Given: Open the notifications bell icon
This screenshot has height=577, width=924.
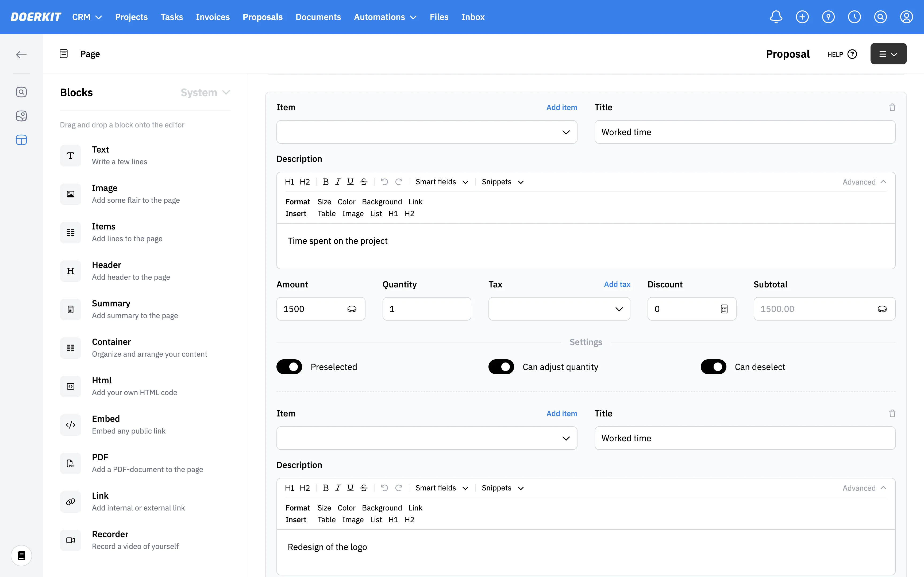Looking at the screenshot, I should pos(776,17).
